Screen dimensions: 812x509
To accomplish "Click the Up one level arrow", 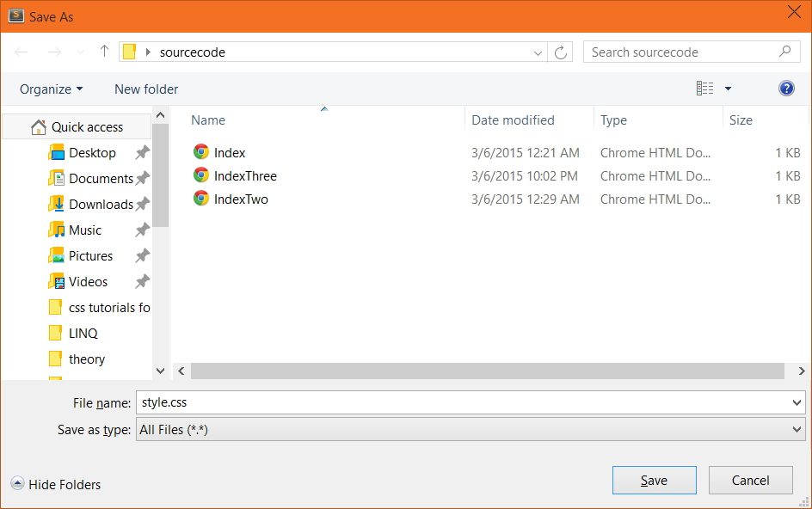I will coord(104,52).
